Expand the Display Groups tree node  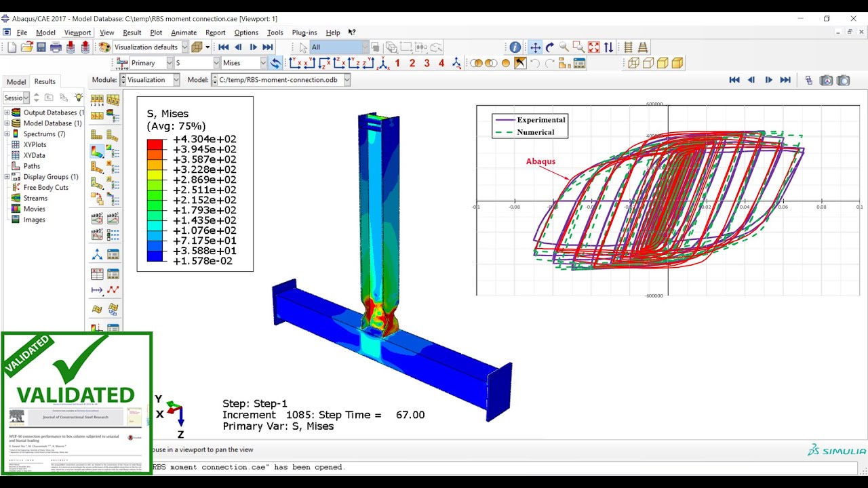click(7, 177)
